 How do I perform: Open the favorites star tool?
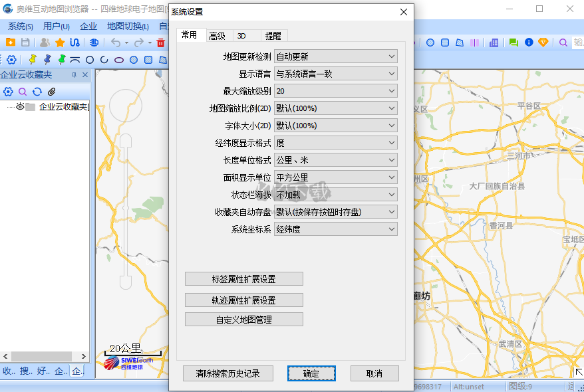(x=59, y=43)
